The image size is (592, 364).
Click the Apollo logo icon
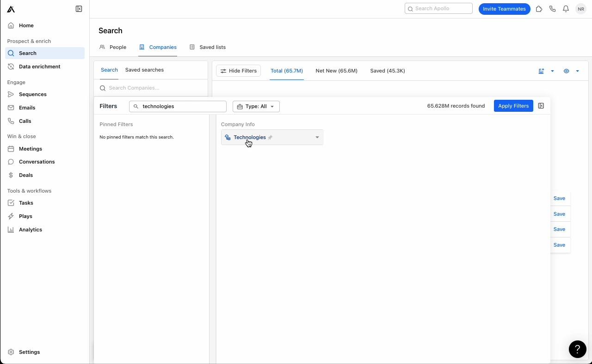tap(11, 9)
